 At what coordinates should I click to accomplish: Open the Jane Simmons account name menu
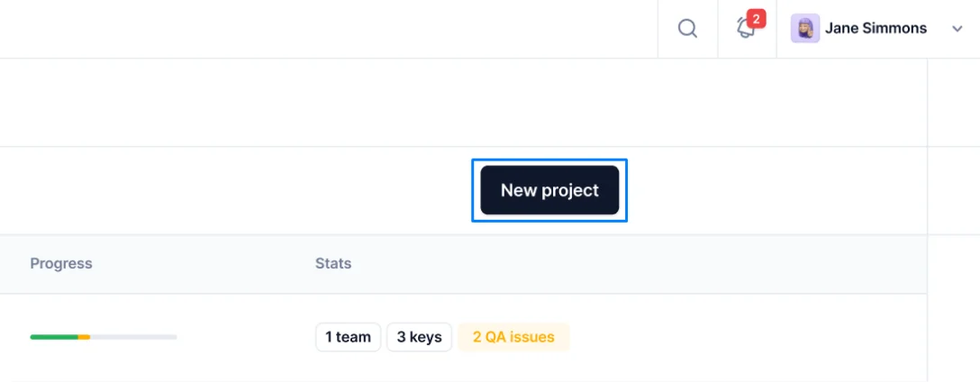click(x=876, y=29)
